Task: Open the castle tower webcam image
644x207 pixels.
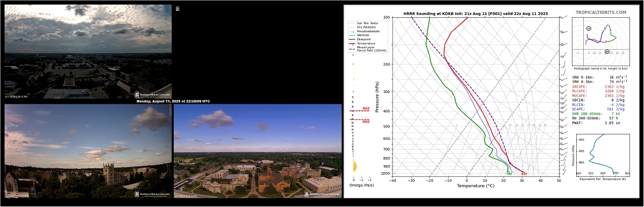Action: point(88,151)
